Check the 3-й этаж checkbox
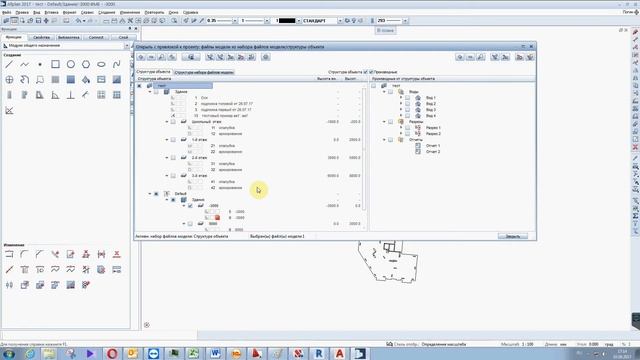The height and width of the screenshot is (360, 640). [x=173, y=176]
